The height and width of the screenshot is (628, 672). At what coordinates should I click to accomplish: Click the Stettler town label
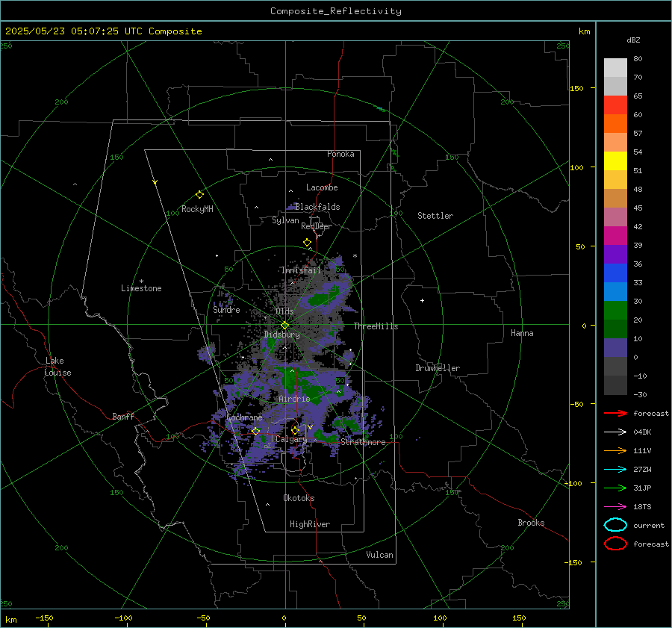point(435,216)
